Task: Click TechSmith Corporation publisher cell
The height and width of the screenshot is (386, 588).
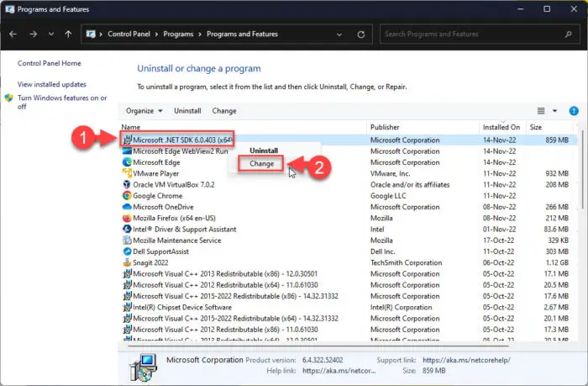Action: 406,263
